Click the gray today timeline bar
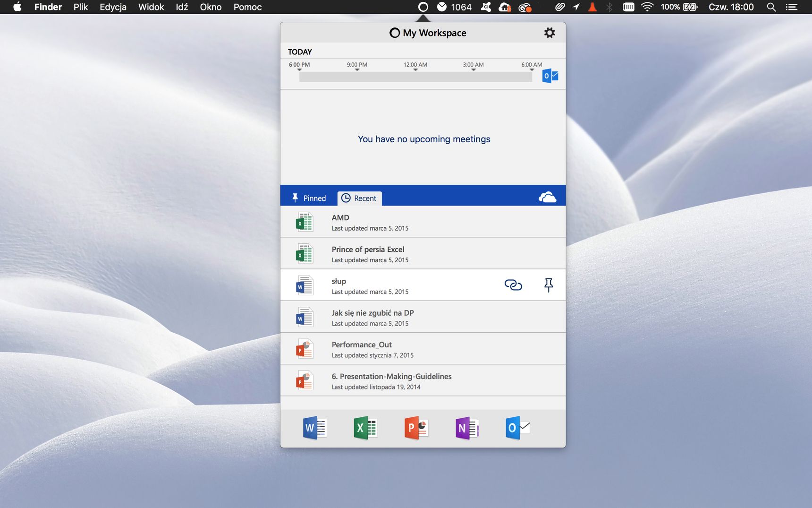812x508 pixels. (416, 77)
